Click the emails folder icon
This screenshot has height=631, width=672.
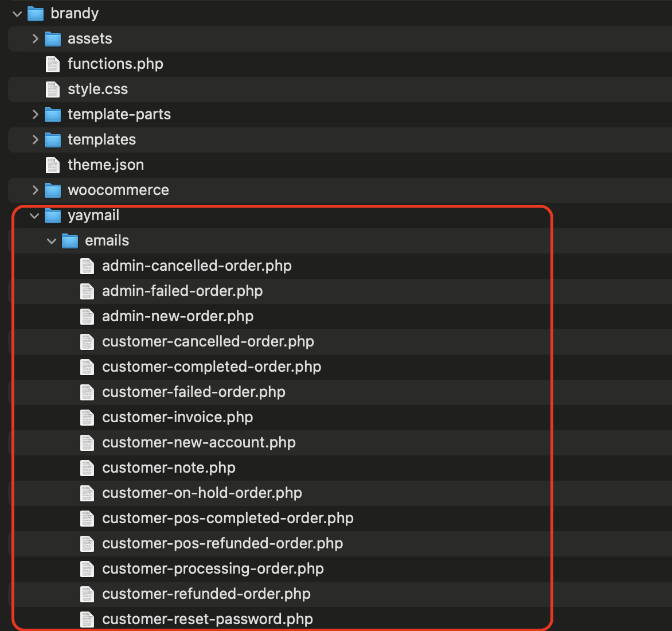pos(70,241)
